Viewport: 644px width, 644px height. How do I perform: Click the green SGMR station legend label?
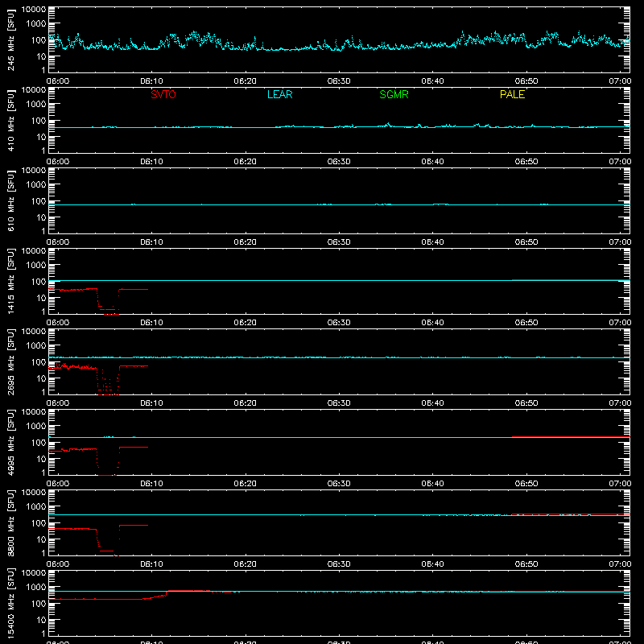point(394,94)
